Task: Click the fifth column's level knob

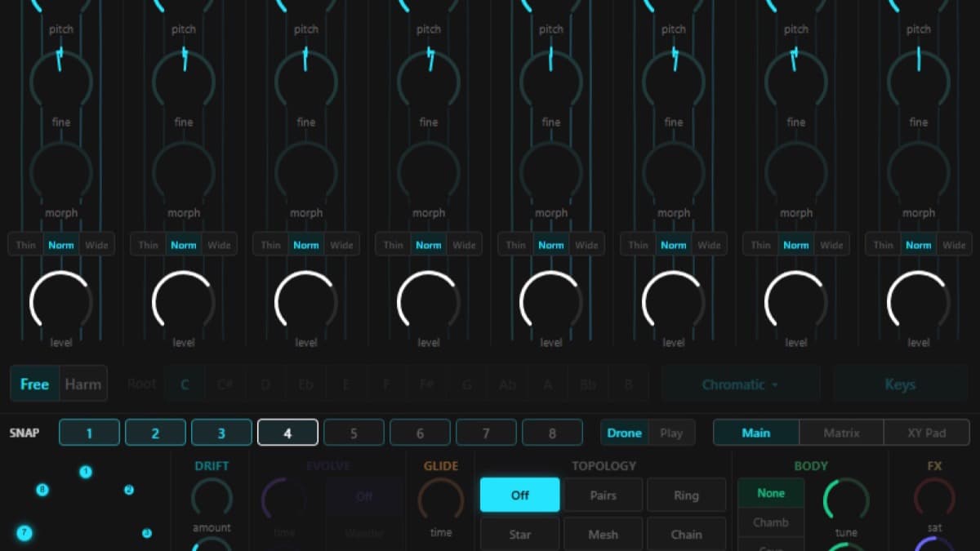Action: click(x=551, y=302)
